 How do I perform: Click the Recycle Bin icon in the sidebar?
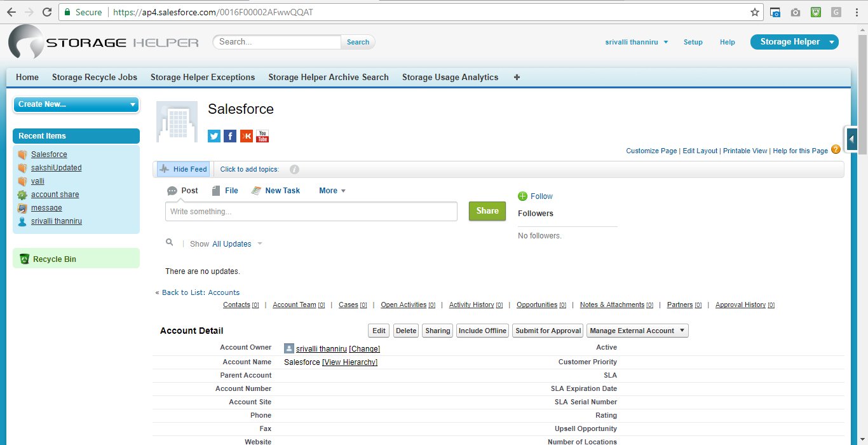click(x=24, y=259)
